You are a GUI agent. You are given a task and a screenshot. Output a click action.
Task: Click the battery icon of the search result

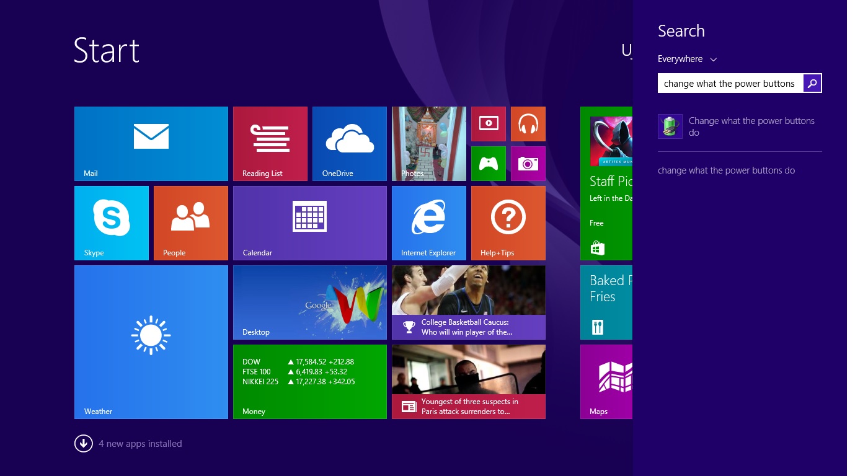[670, 126]
